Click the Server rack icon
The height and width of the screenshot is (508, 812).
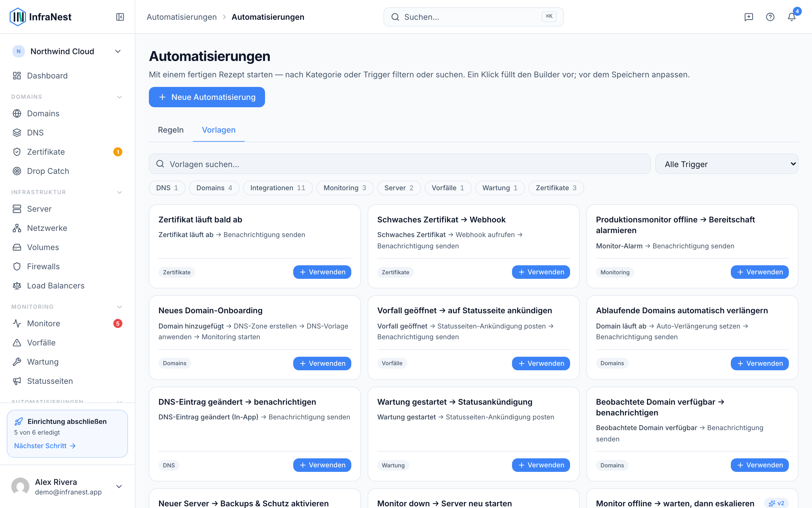click(17, 209)
